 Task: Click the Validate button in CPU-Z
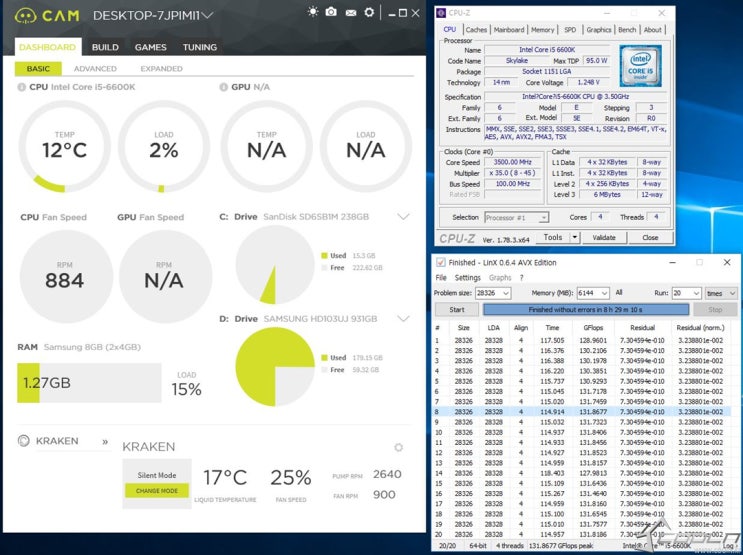coord(604,237)
